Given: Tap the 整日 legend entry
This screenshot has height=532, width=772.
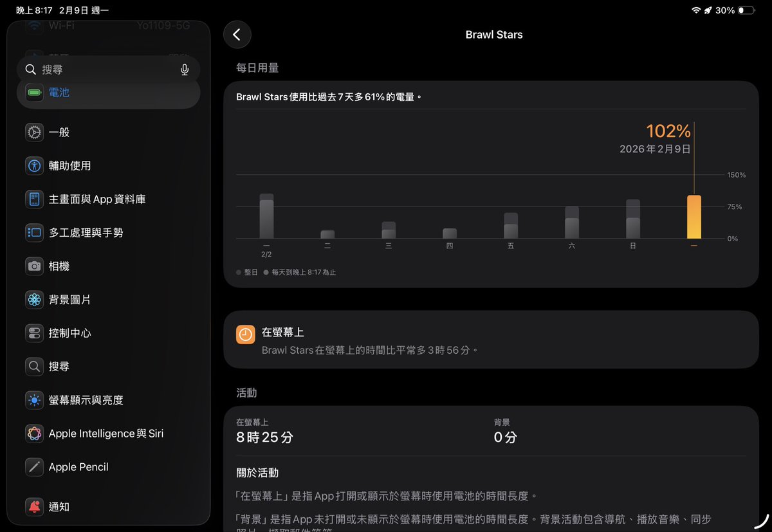Looking at the screenshot, I should coord(247,272).
